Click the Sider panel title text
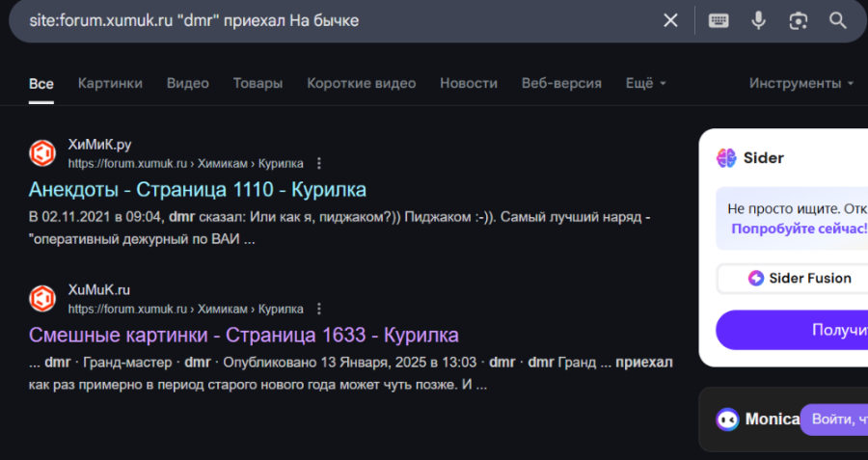The width and height of the screenshot is (868, 460). (x=764, y=158)
